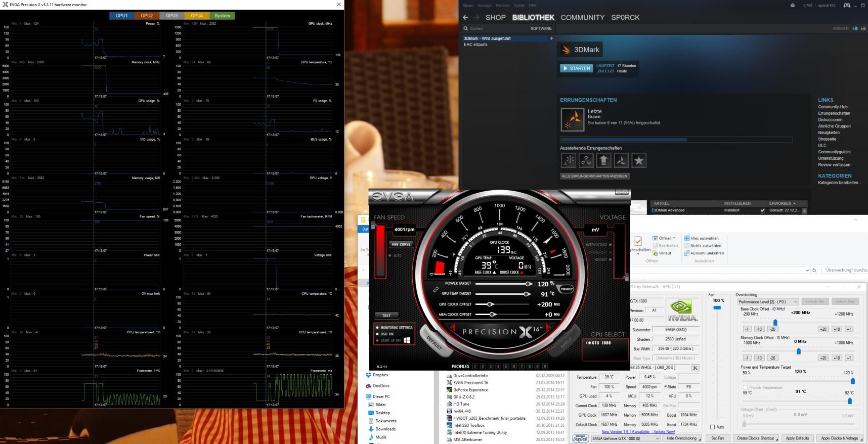This screenshot has height=444, width=868.
Task: Click the Steam forward navigation arrow
Action: point(476,17)
